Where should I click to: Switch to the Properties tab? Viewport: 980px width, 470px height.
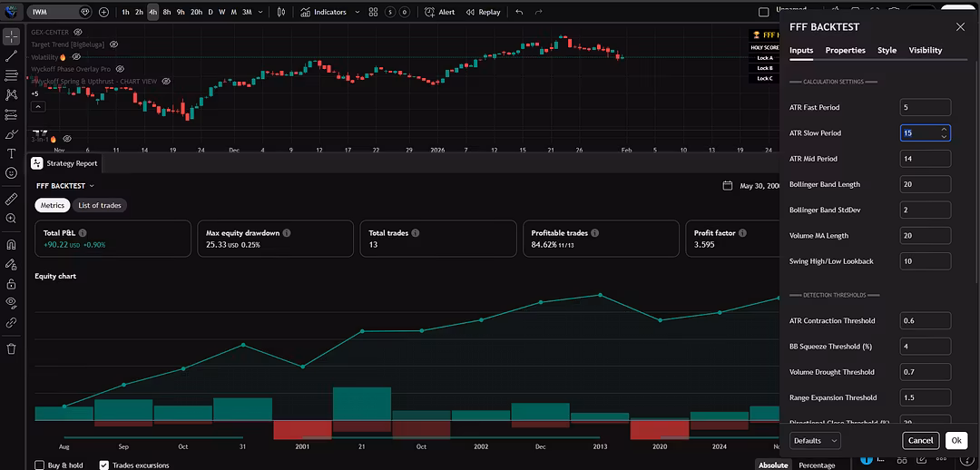(x=845, y=50)
